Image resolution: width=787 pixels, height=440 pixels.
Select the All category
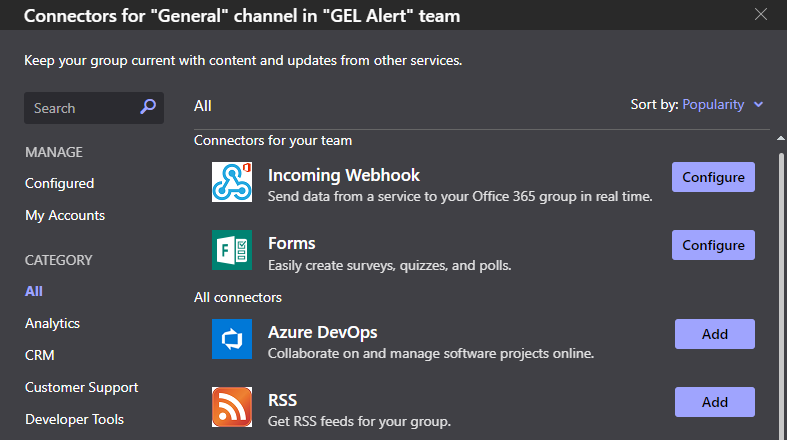coord(34,291)
